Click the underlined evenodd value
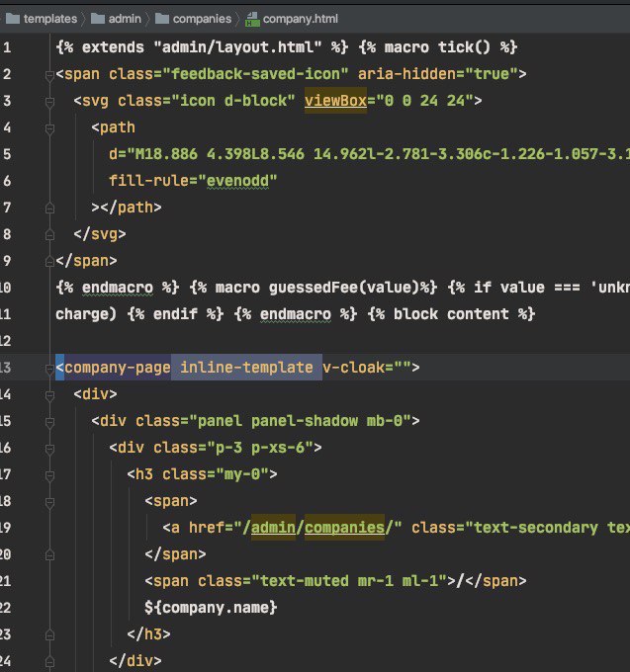Screen dimensions: 630x672 [238, 181]
